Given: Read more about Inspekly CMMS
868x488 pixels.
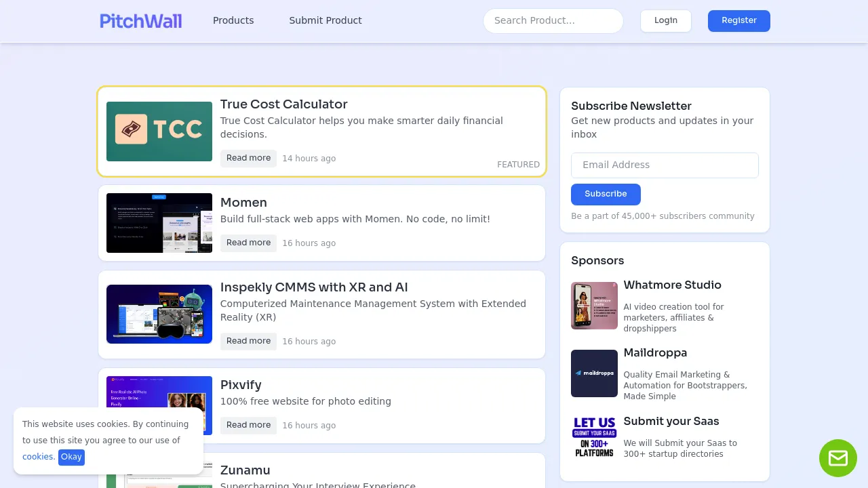Looking at the screenshot, I should tap(248, 341).
